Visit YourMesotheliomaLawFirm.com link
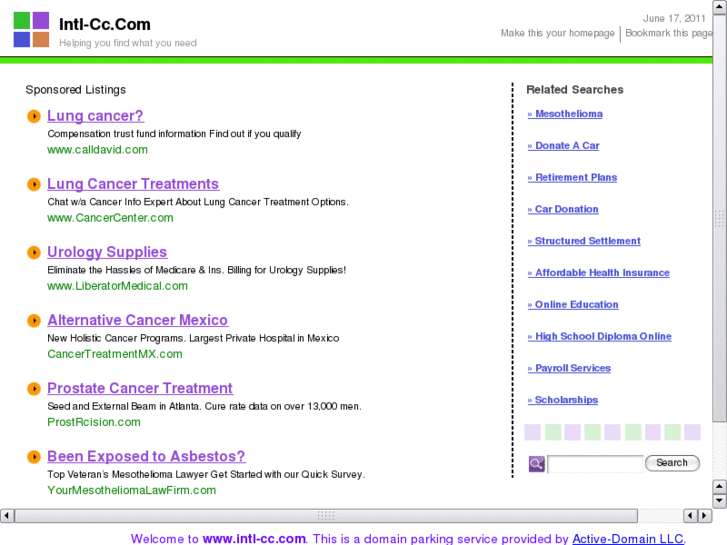727x545 pixels. tap(132, 491)
